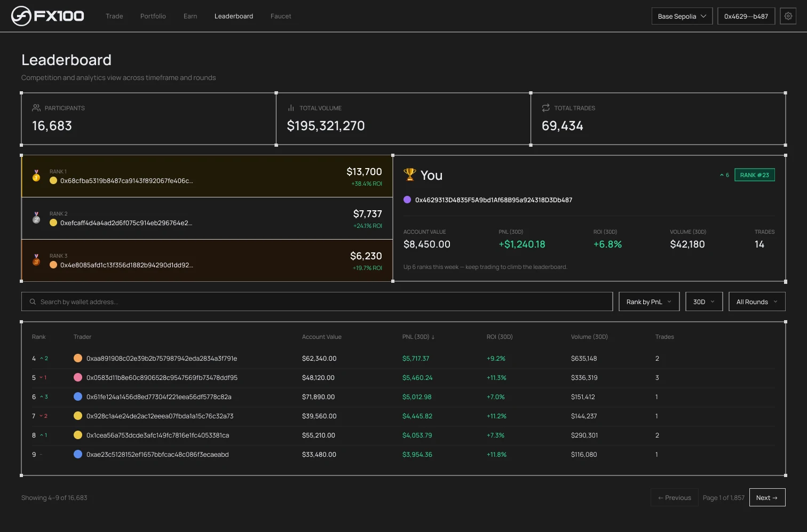Open the Base Sepolia network dropdown
The height and width of the screenshot is (532, 807).
tap(682, 16)
